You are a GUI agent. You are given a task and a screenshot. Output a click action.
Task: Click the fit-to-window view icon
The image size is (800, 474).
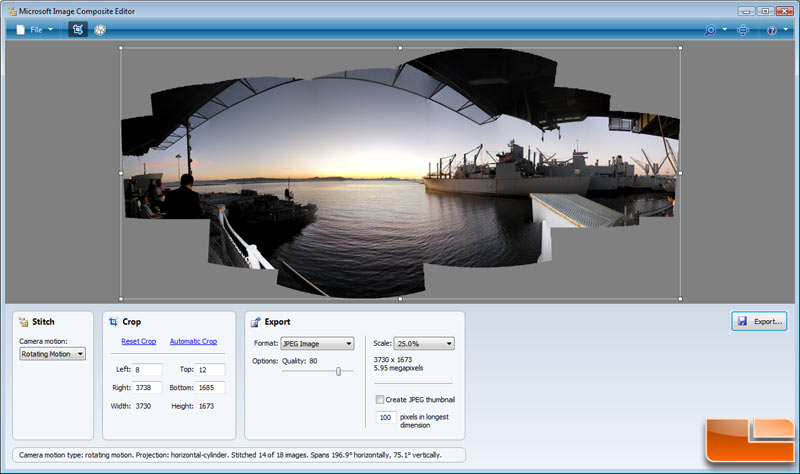coord(742,30)
